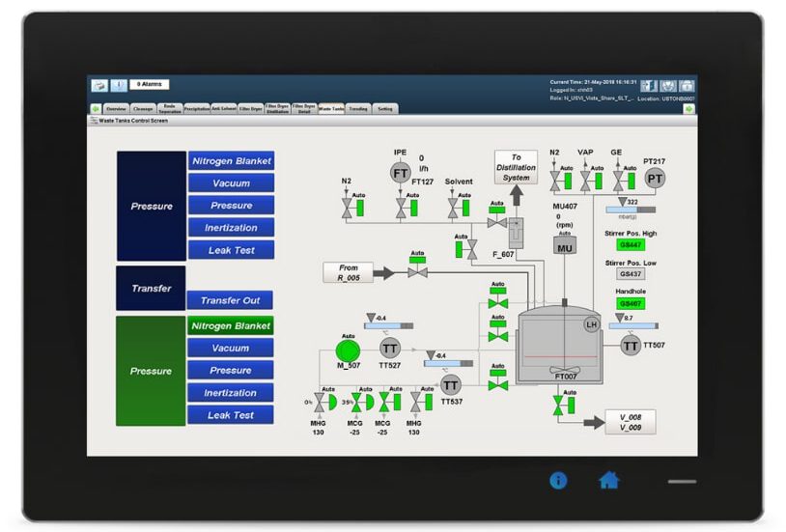Click the green back arrow before the Overview tab
Screen dimensions: 786x532
point(96,108)
